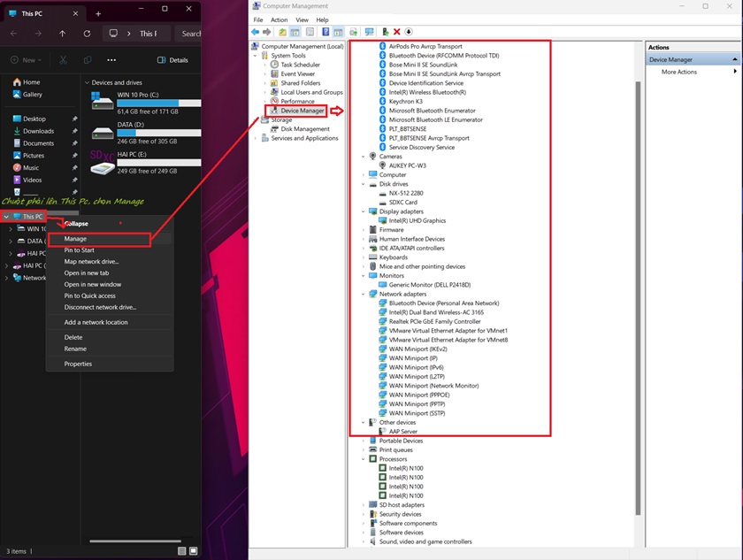Click the Help toolbar icon in Computer Management
Screen dimensions: 743x560
[326, 32]
